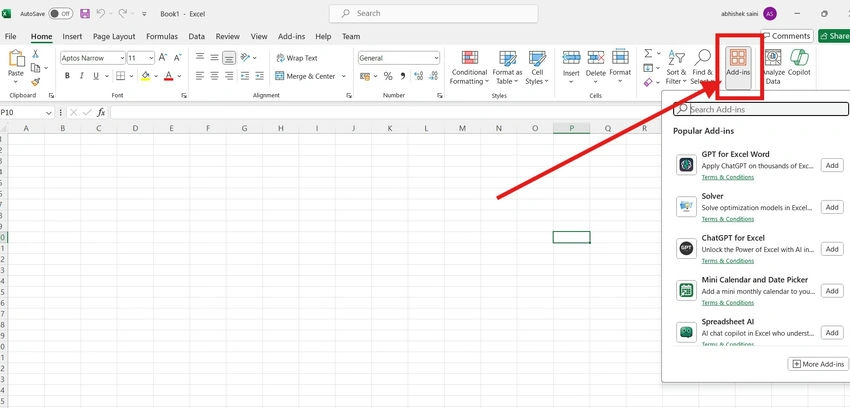
Task: Click the Cut scissors icon
Action: point(36,54)
